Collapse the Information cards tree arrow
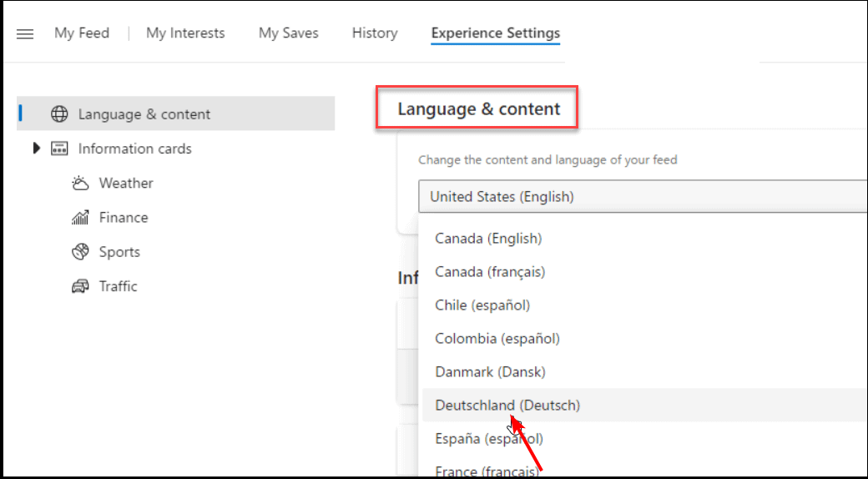This screenshot has width=868, height=479. [x=36, y=149]
